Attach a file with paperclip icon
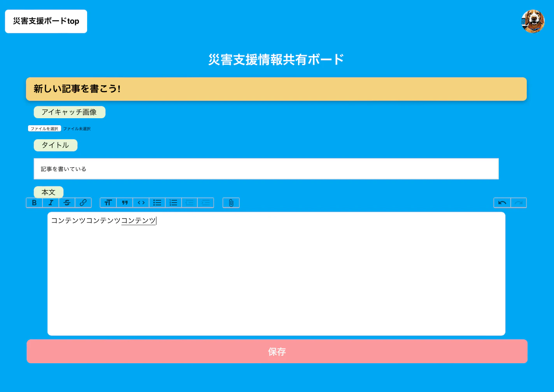Viewport: 554px width, 392px height. pyautogui.click(x=231, y=203)
